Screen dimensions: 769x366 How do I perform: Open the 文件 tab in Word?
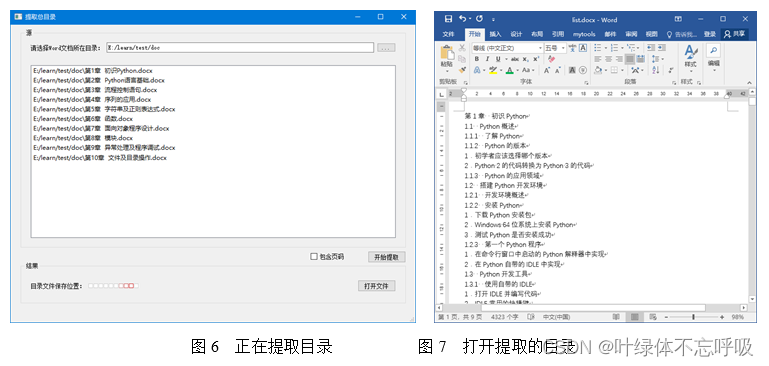pyautogui.click(x=448, y=34)
